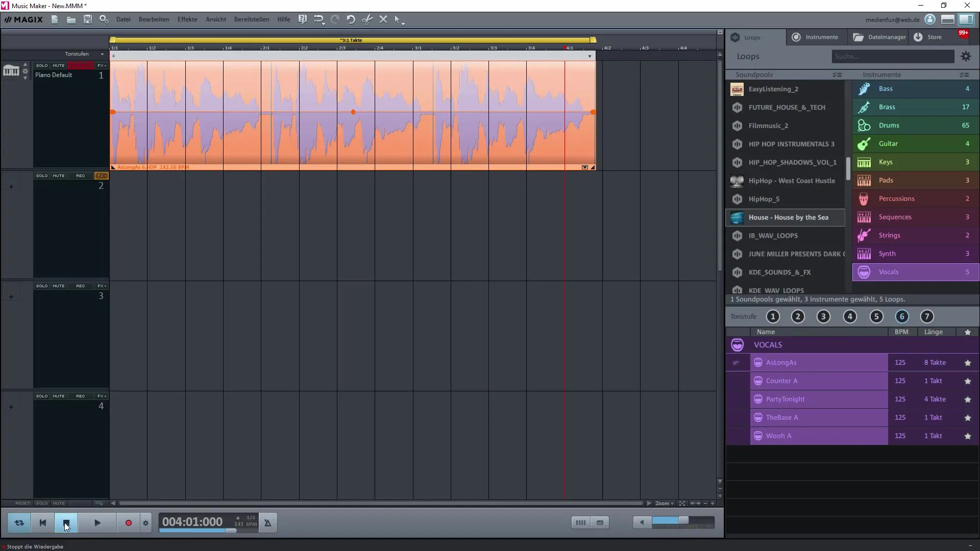Open FX dropdown on track 2

(102, 176)
